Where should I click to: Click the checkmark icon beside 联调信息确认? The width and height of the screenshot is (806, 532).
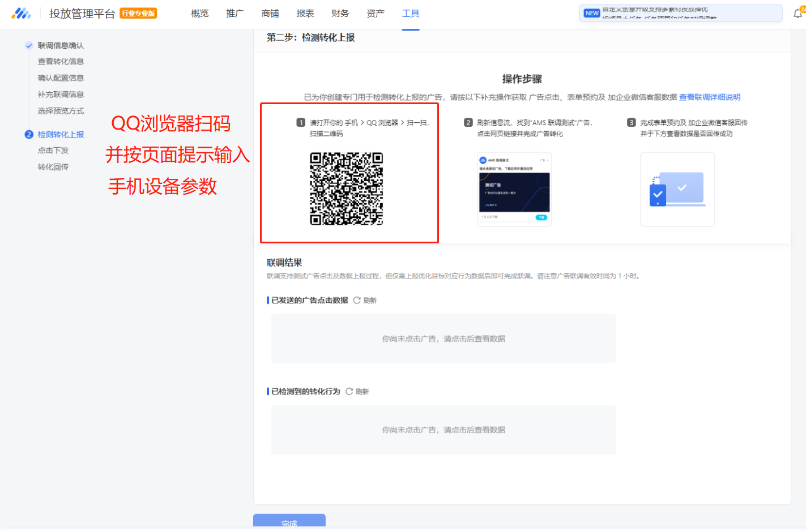click(29, 46)
